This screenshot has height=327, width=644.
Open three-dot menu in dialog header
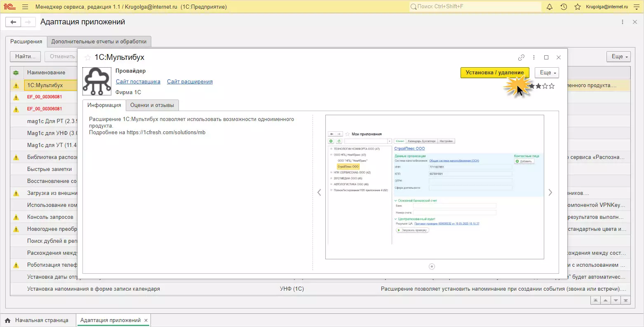(534, 57)
